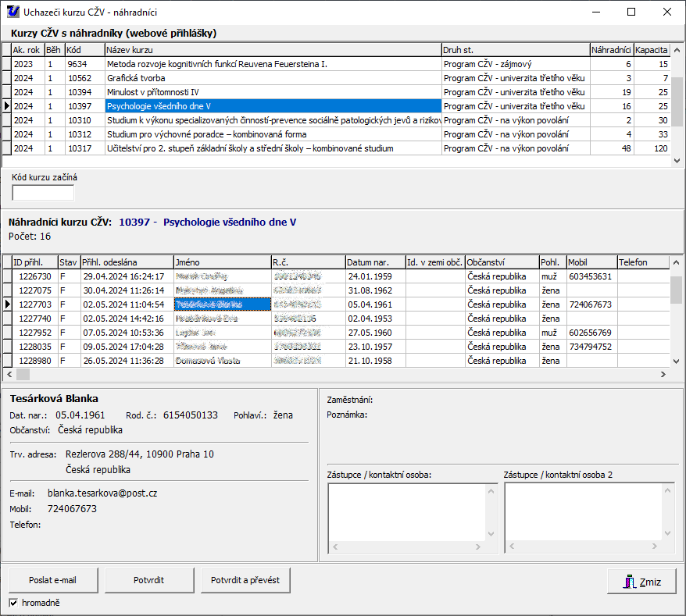Focus the Kód kurzu začíná input field

pos(43,192)
